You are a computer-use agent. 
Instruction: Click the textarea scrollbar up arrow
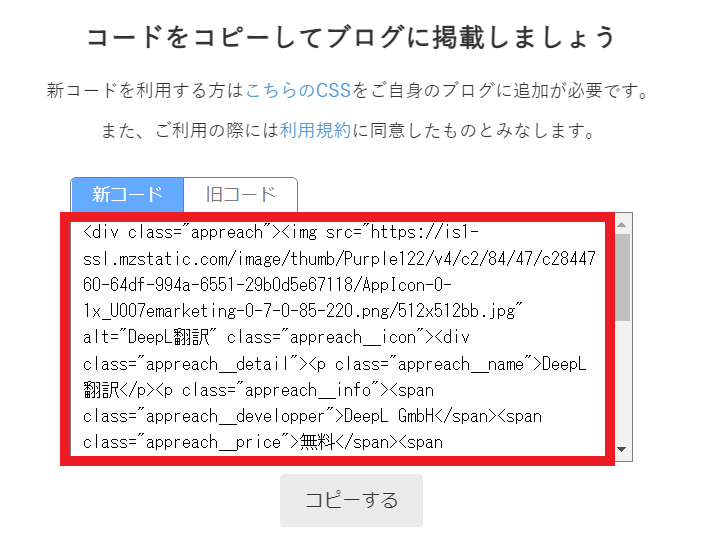coord(622,224)
